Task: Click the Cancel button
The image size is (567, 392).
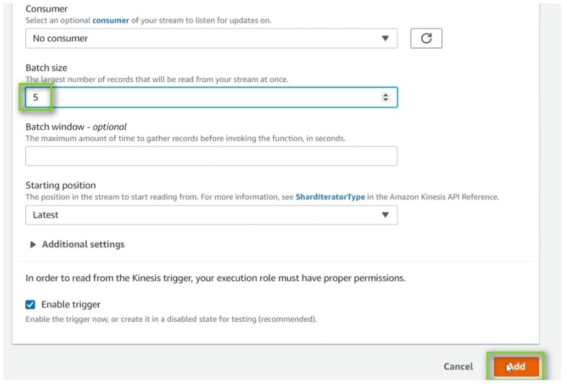Action: pyautogui.click(x=458, y=366)
